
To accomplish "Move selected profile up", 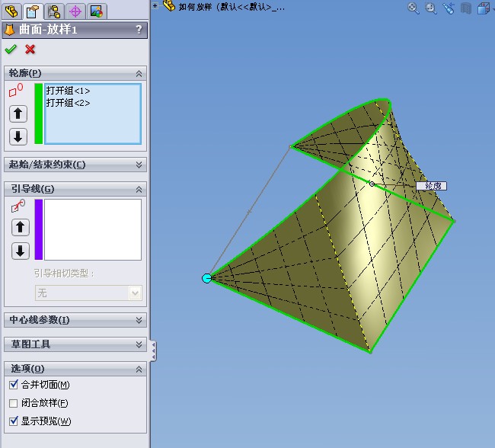I will pyautogui.click(x=18, y=114).
